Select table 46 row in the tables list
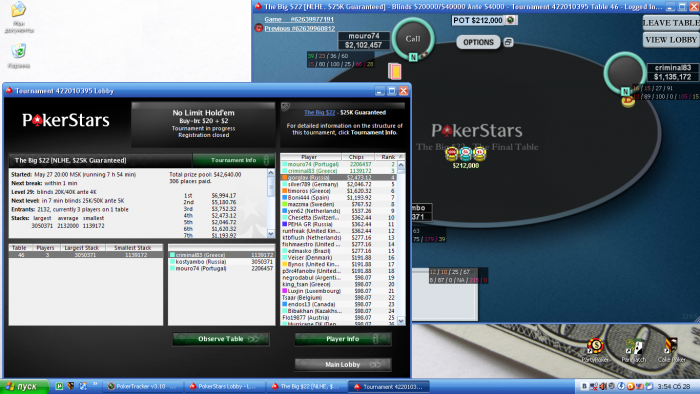The image size is (700, 394). tap(86, 255)
